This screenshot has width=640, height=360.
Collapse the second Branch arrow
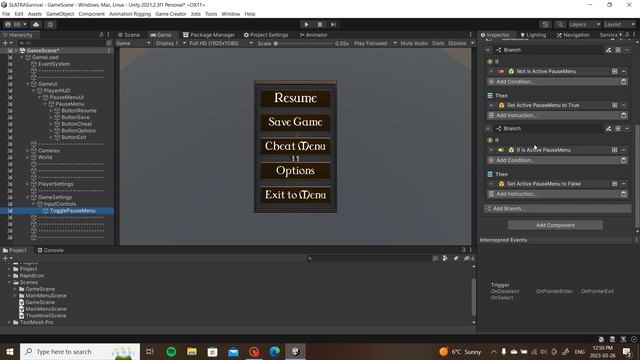point(488,129)
